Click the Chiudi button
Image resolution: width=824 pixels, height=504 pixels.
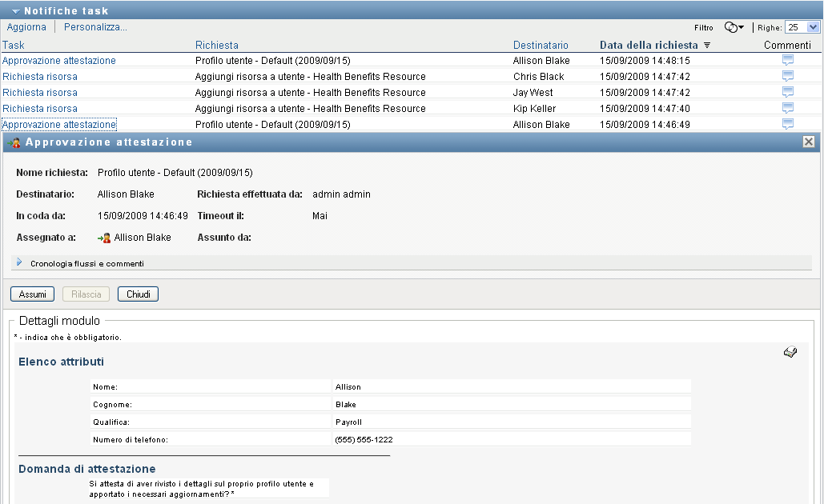click(x=139, y=294)
